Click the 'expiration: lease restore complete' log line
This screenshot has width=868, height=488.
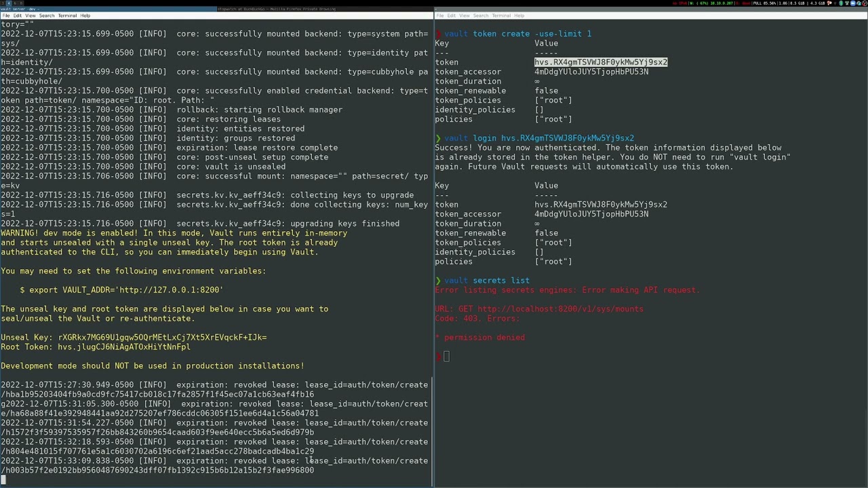[169, 148]
